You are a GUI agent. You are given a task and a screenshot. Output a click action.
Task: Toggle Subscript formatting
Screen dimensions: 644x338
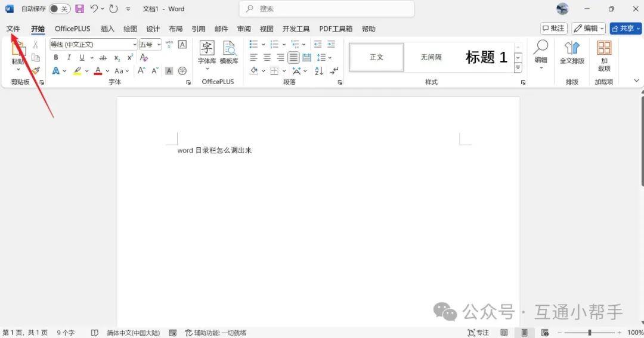coord(117,58)
